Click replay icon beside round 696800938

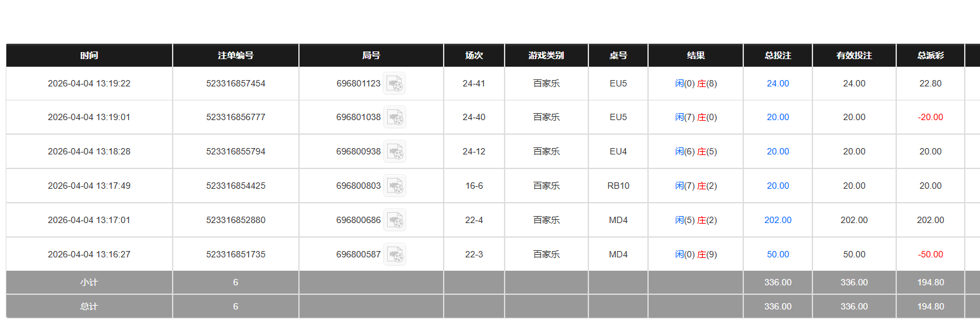[395, 152]
